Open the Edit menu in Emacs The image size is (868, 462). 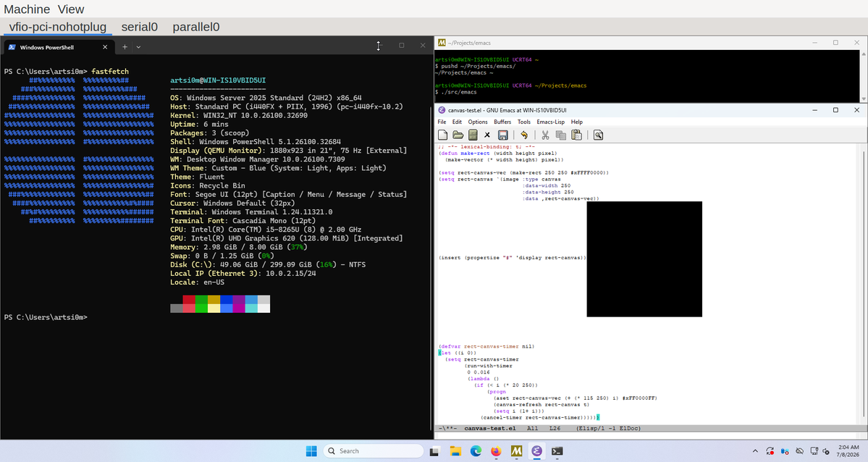[457, 122]
